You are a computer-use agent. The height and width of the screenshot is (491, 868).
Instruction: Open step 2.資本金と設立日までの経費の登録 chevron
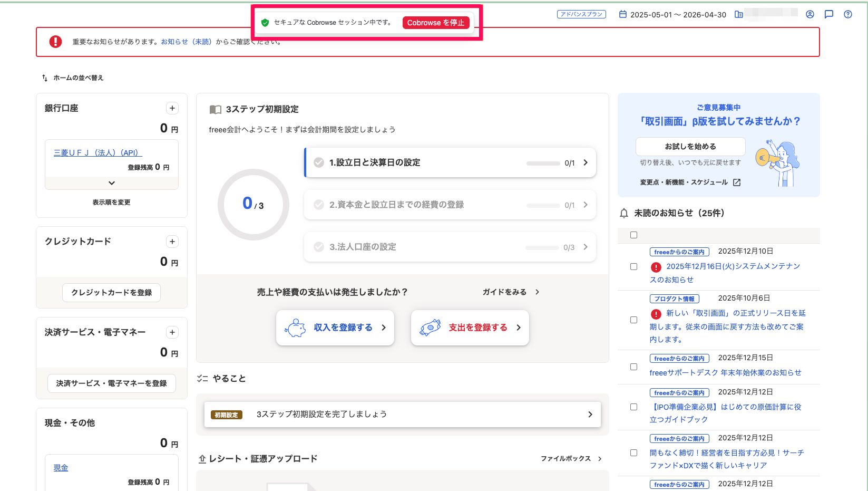click(x=586, y=205)
